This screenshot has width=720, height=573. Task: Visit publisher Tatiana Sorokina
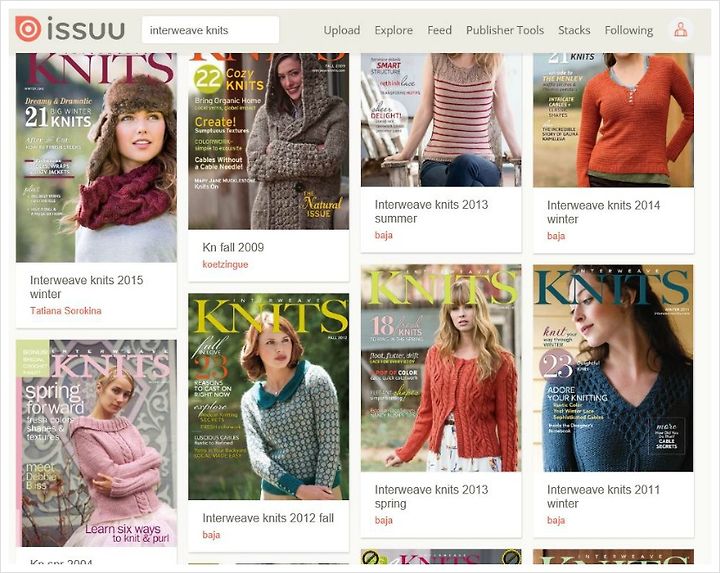66,311
